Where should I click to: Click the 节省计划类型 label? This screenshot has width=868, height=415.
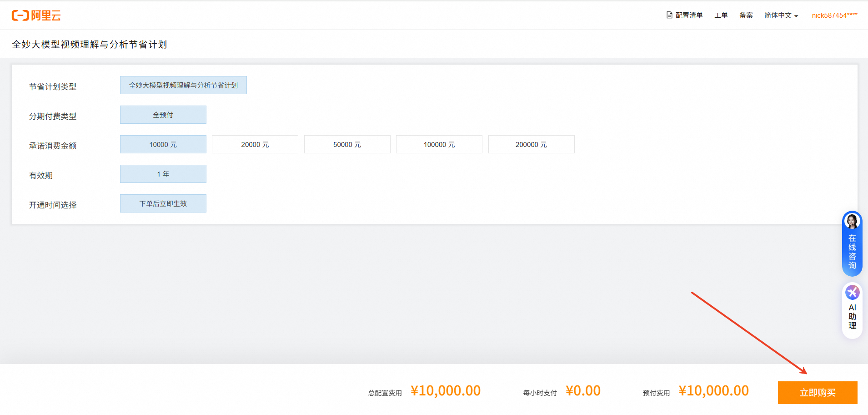pos(53,86)
